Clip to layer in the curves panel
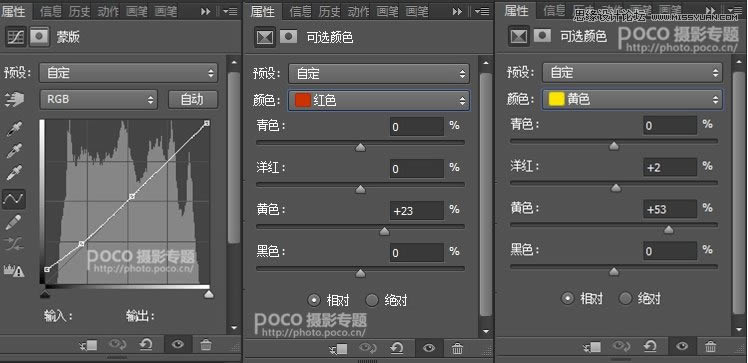The width and height of the screenshot is (748, 363). click(89, 345)
